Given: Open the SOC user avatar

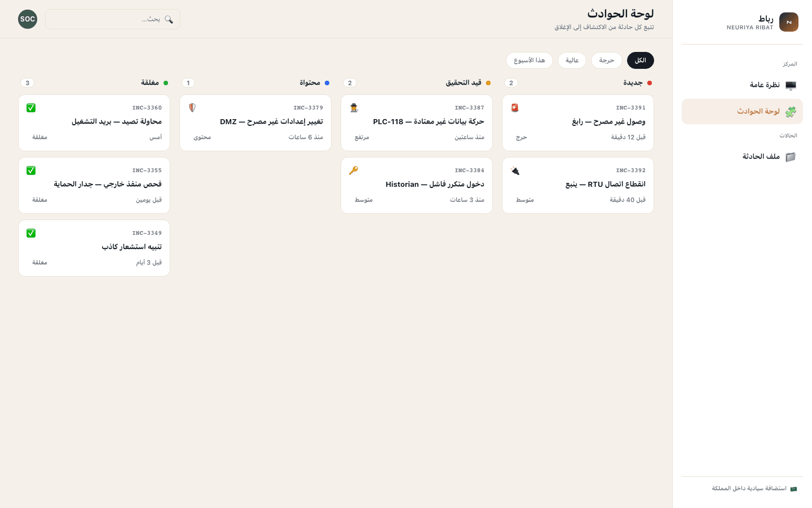Looking at the screenshot, I should (28, 19).
